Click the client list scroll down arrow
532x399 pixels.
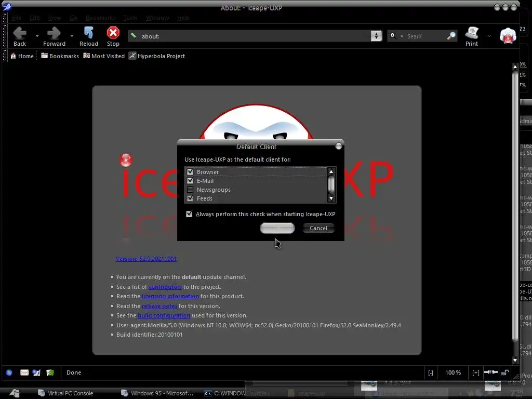[x=331, y=198]
